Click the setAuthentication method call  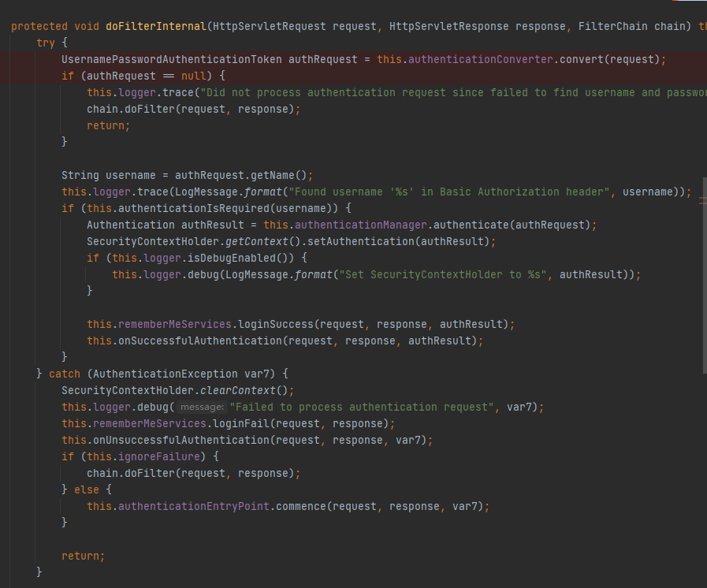point(361,242)
